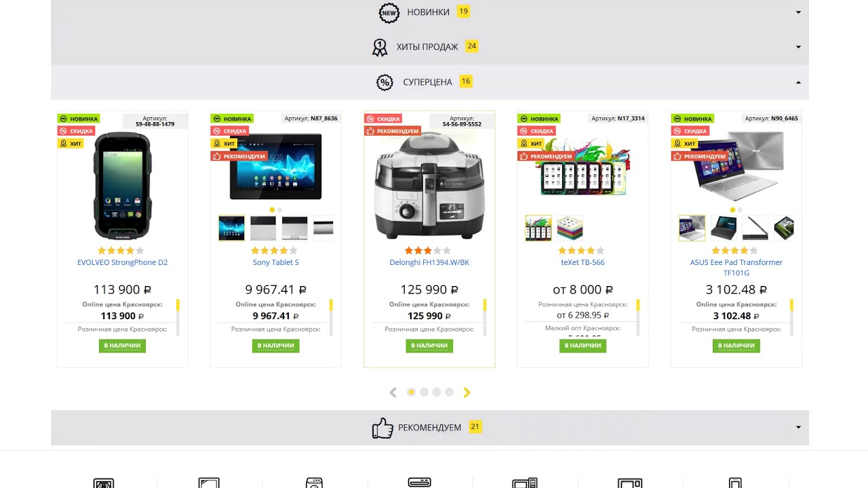This screenshot has width=868, height=488.
Task: Click the washing machine category icon
Action: 314,483
